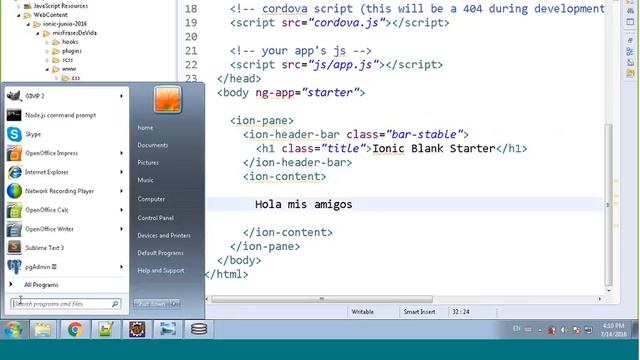Open Music from Start menu
640x360 pixels.
[x=145, y=180]
